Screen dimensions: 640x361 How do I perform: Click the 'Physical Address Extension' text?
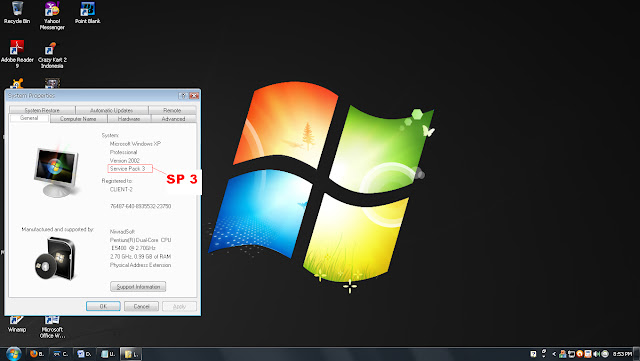[140, 265]
